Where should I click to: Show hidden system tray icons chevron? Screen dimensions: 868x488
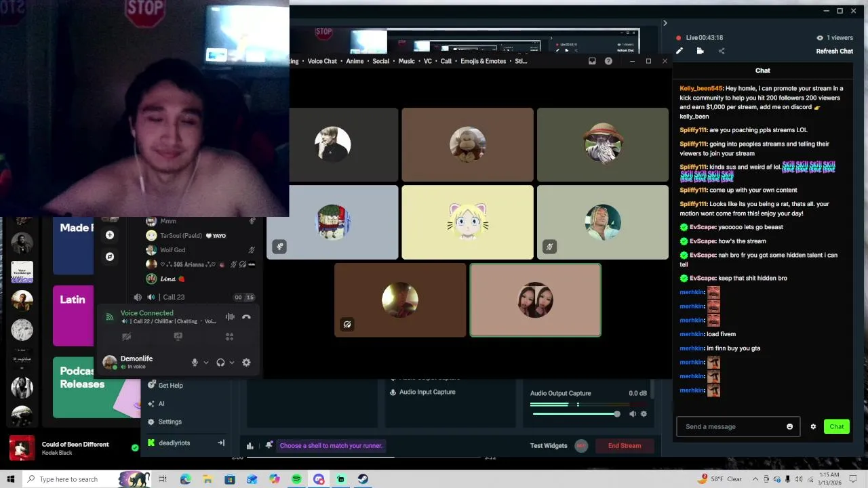755,479
